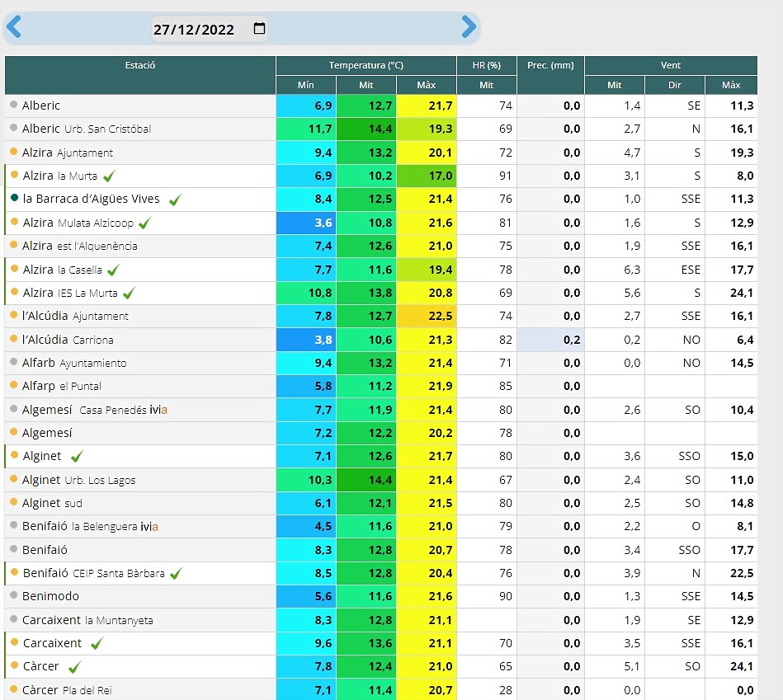Sort by Temperatura Mín column header
Screen dimensions: 783x700
tap(305, 85)
